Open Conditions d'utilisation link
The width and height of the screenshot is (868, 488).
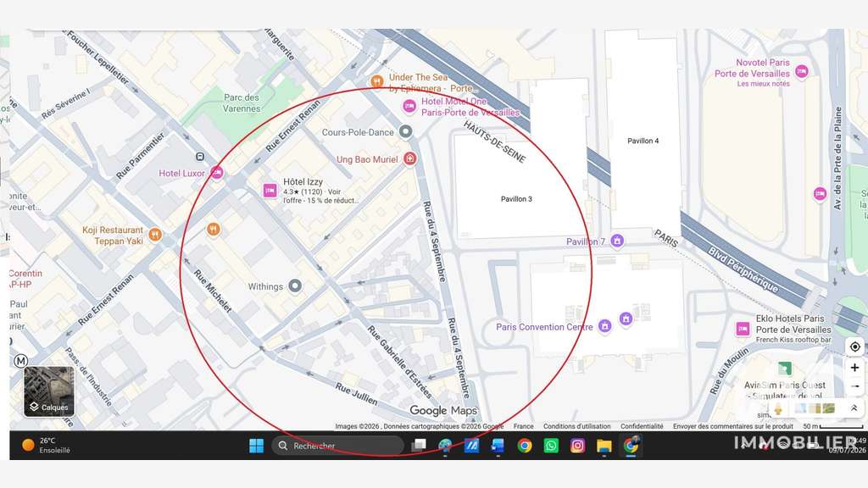pos(576,427)
